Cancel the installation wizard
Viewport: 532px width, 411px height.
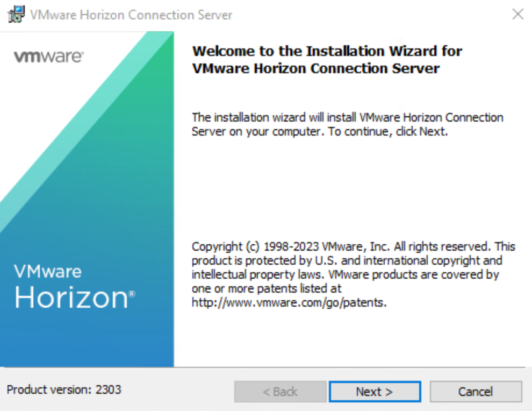(x=476, y=392)
